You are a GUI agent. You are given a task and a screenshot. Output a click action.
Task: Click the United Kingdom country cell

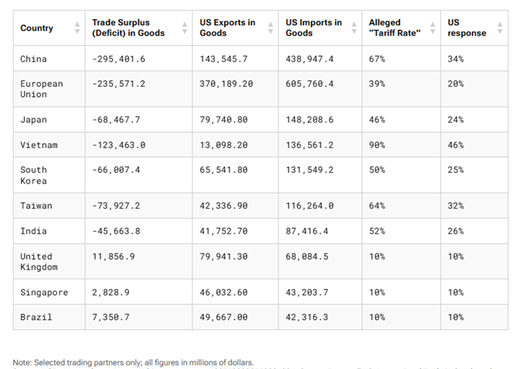pos(49,262)
